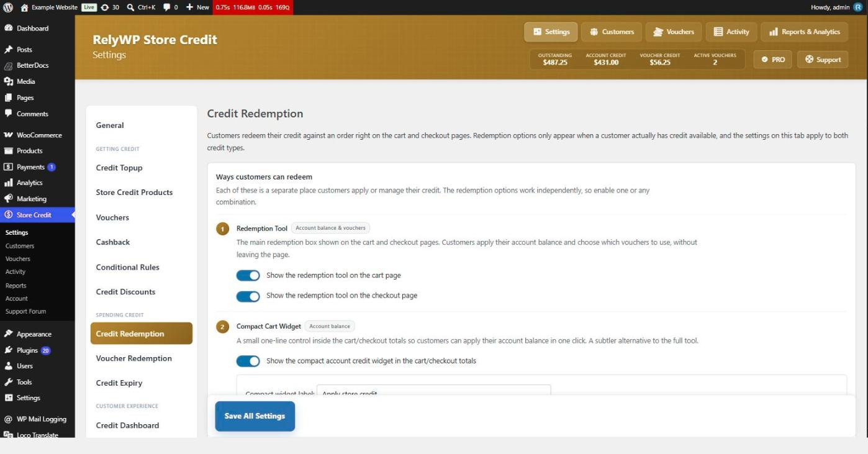Select General settings section
This screenshot has height=454, width=868.
tap(142, 125)
